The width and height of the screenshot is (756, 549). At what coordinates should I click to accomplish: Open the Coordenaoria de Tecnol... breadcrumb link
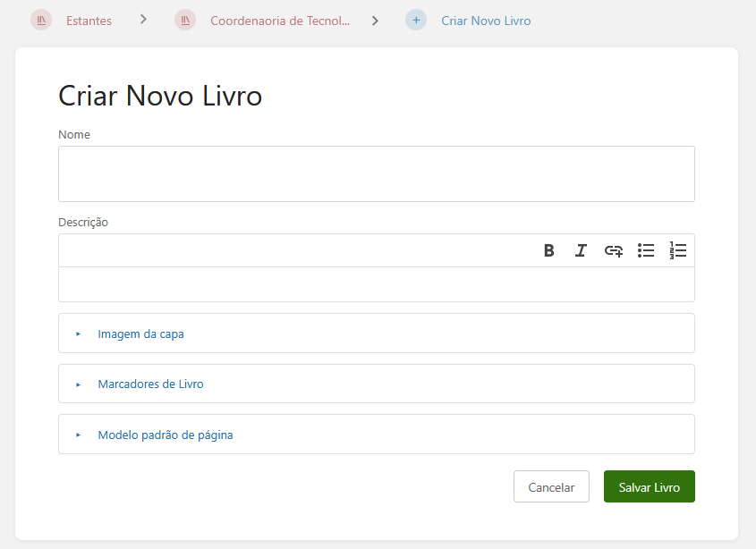(x=280, y=21)
